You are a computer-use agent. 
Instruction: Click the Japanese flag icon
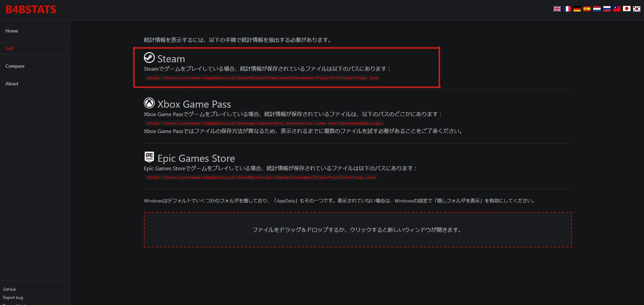coord(627,9)
